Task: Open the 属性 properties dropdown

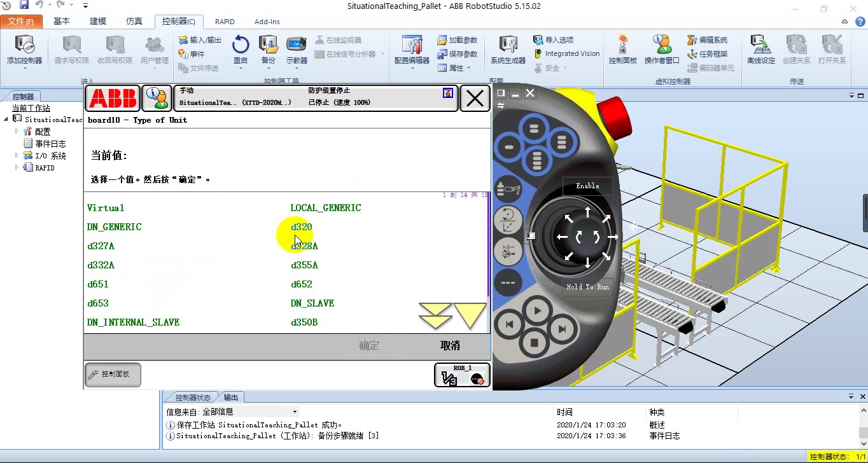Action: tap(454, 68)
